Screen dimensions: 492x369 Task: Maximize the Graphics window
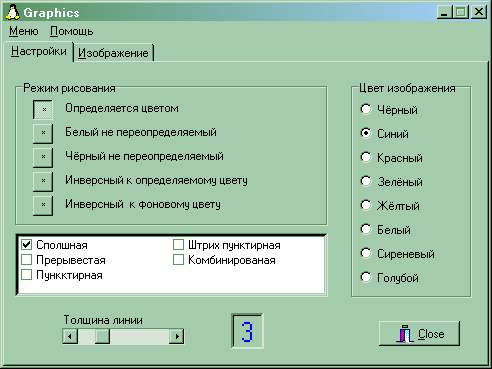pos(461,12)
